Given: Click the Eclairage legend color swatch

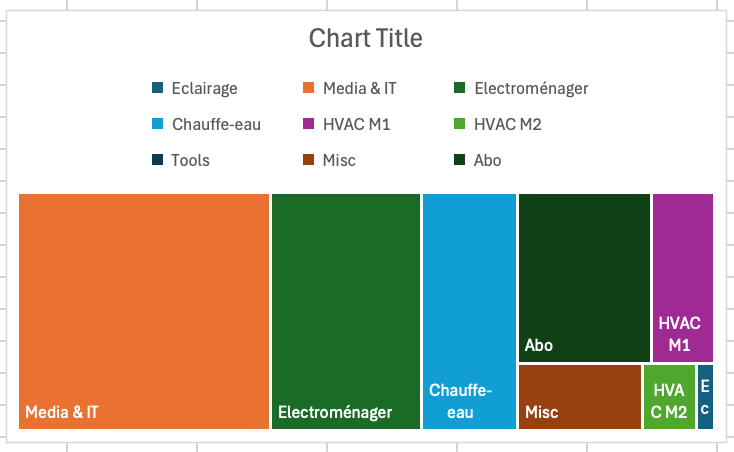Looking at the screenshot, I should [157, 87].
